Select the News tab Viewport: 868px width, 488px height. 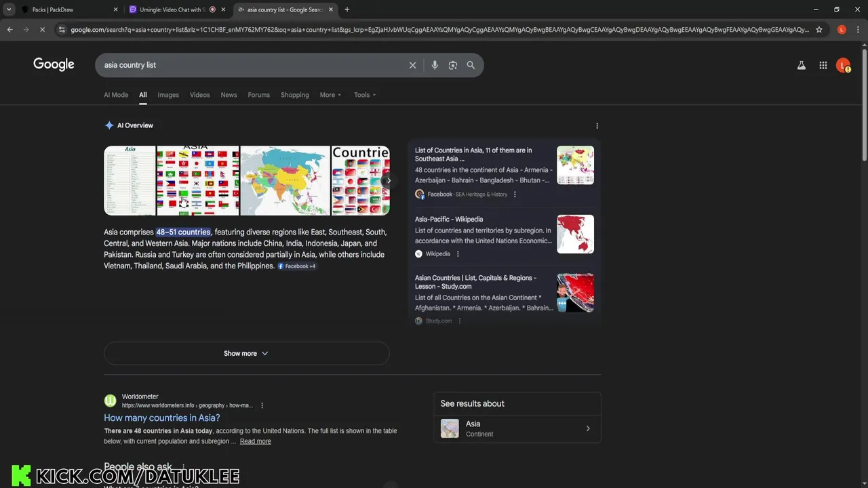click(x=229, y=95)
